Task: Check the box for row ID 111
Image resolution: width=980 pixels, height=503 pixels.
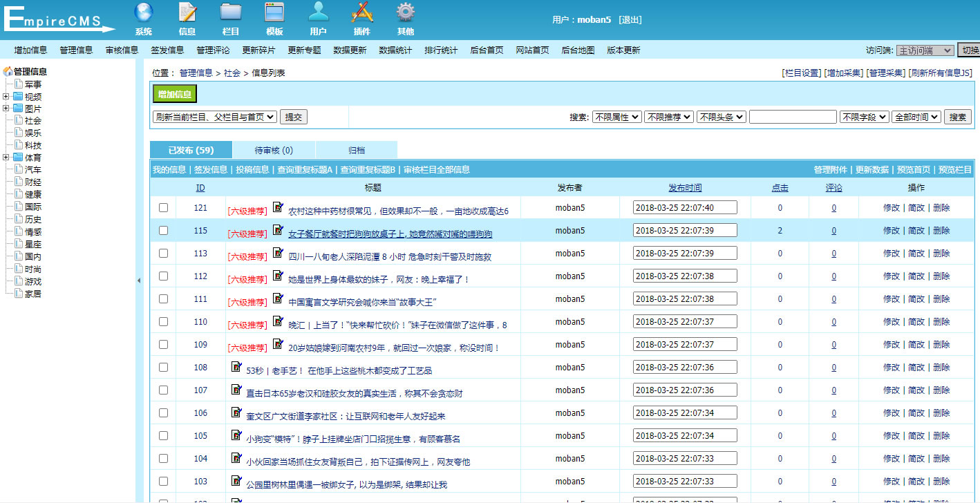Action: 163,298
